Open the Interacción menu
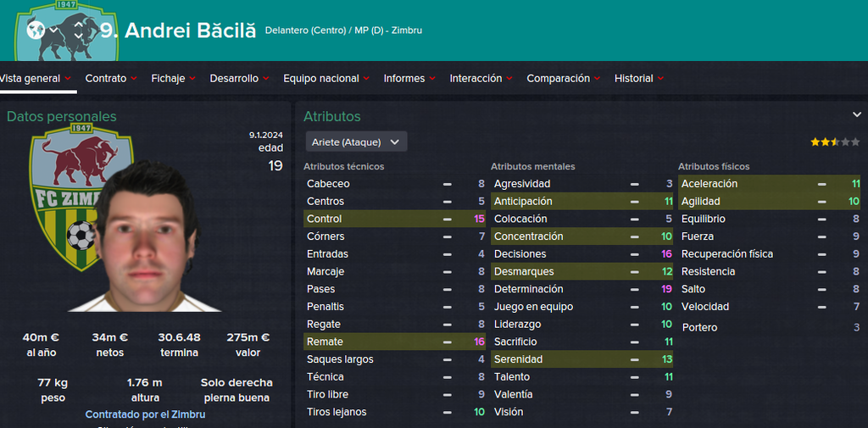Screen dimensions: 868x428 (480, 78)
